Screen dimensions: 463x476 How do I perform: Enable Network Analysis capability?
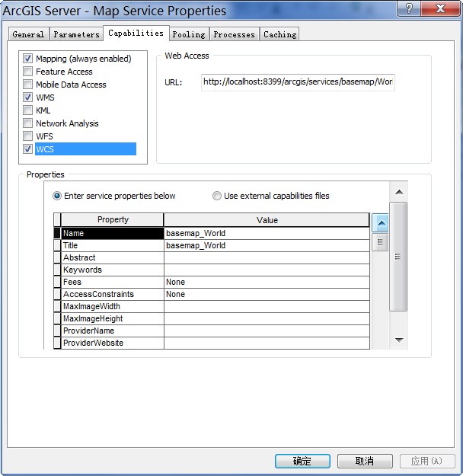[28, 123]
